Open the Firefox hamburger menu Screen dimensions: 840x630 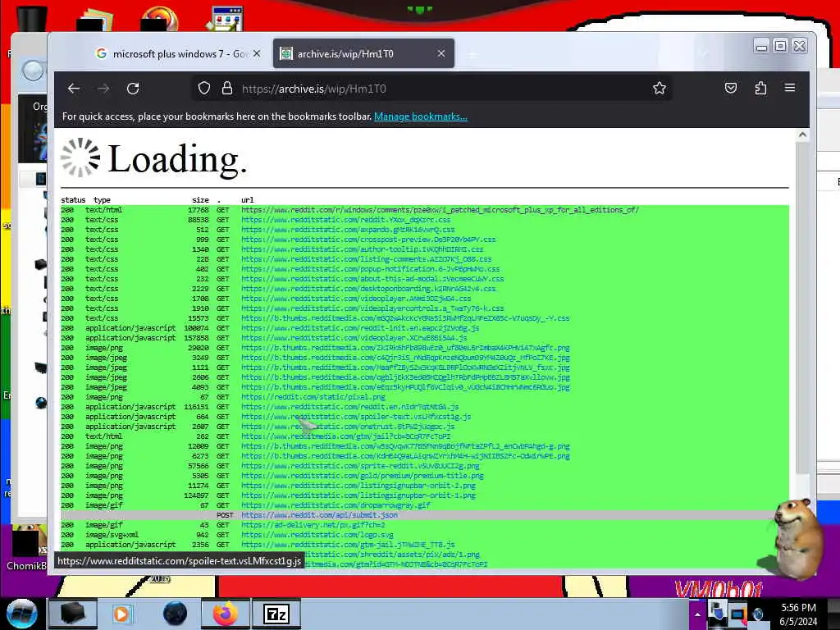[x=790, y=88]
